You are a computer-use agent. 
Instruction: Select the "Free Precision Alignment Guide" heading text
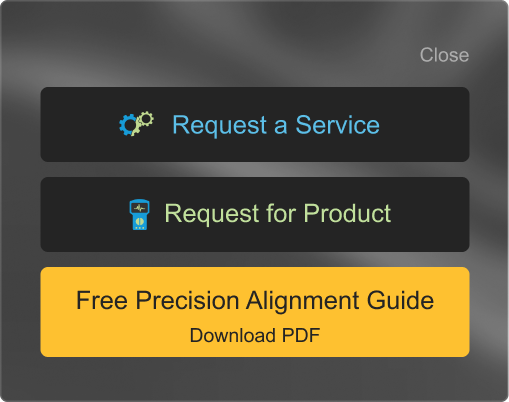[x=255, y=301]
